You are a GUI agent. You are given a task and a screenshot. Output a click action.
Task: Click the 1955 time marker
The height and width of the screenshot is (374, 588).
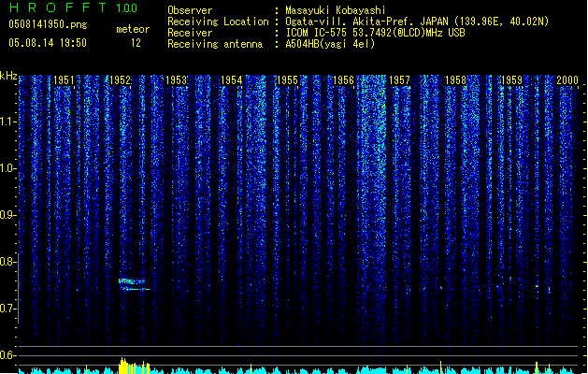(287, 80)
